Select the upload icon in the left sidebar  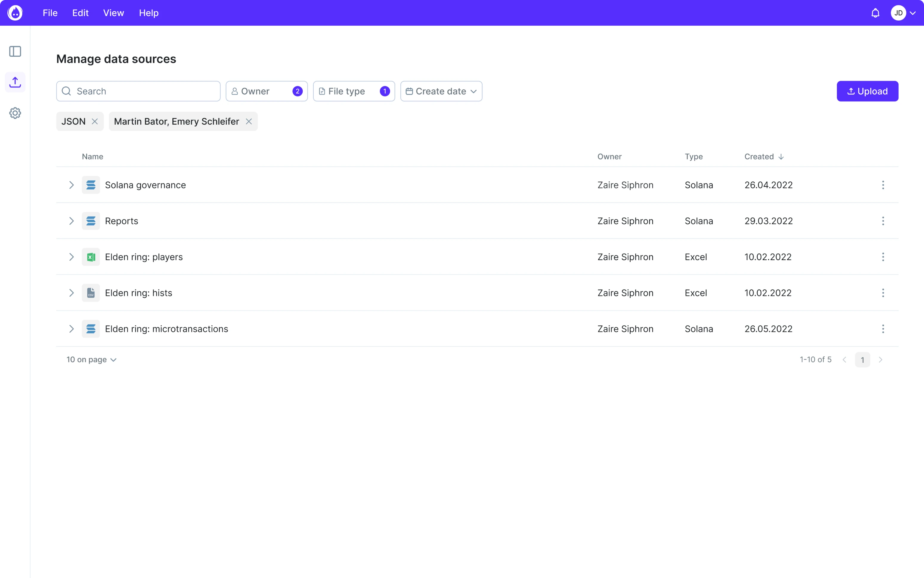15,81
